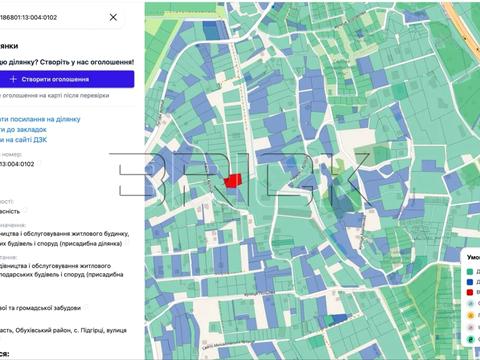Screen dimensions: 480x360
Task: Open the link ending 'на сайті ДЗК'
Action: [x=23, y=140]
